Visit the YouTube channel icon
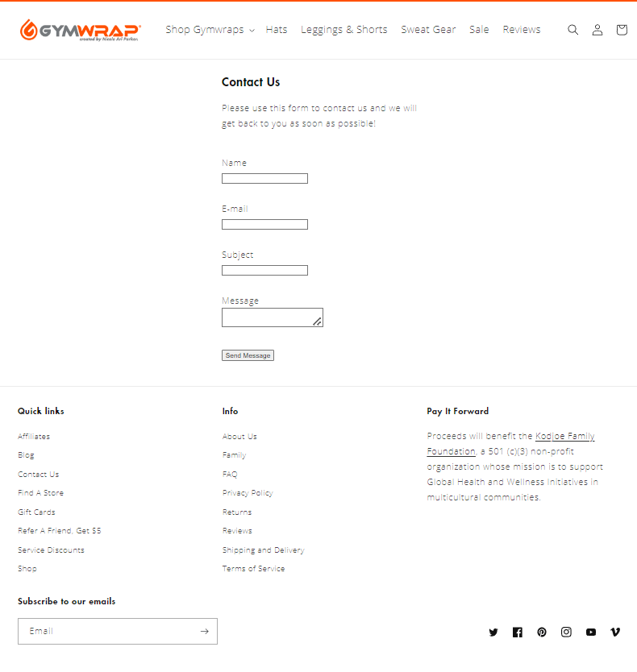This screenshot has height=672, width=637. click(591, 633)
